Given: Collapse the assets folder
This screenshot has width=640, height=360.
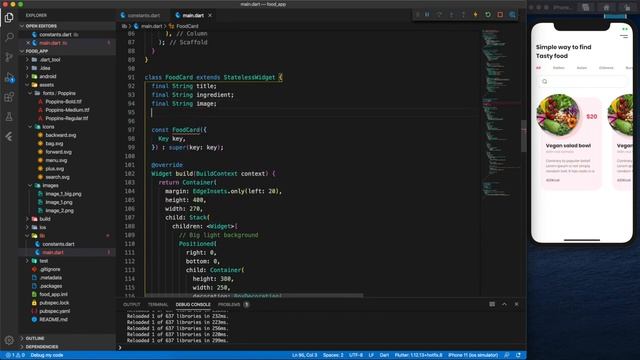Looking at the screenshot, I should [x=47, y=85].
